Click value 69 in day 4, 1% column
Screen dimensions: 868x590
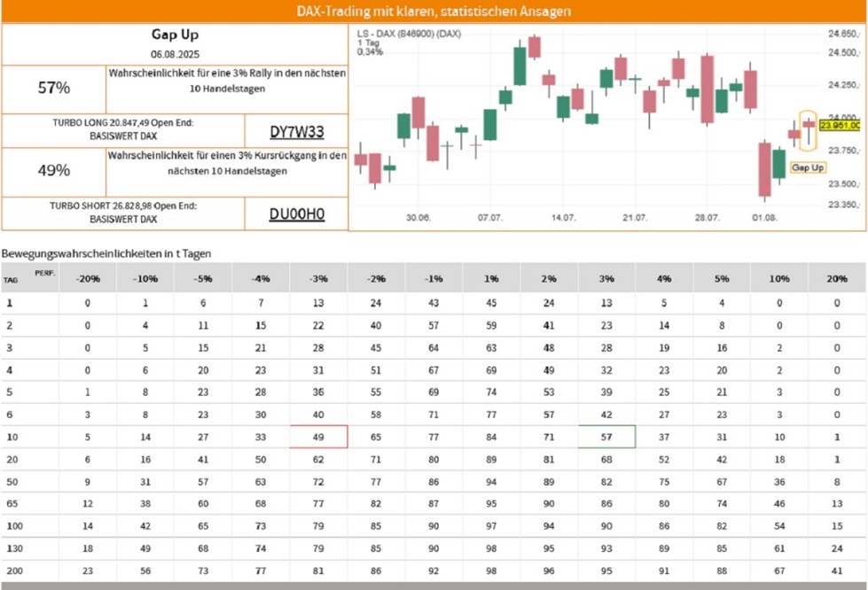(491, 370)
